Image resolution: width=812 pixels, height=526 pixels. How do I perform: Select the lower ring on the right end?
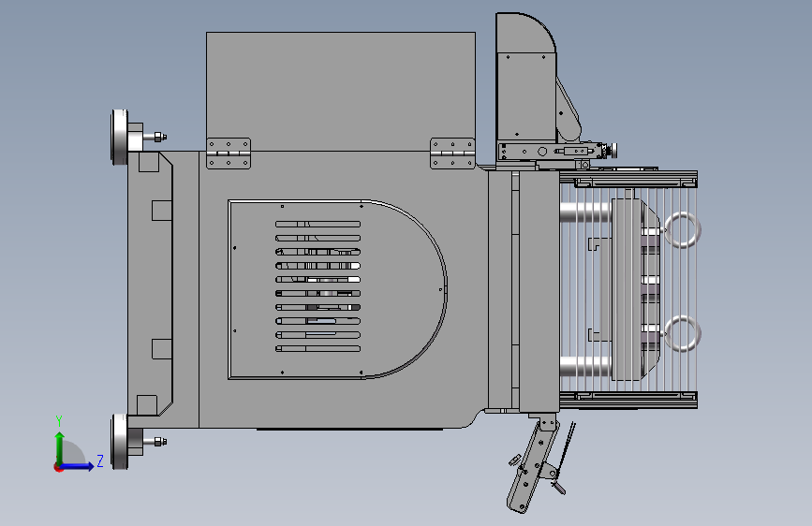[x=683, y=333]
